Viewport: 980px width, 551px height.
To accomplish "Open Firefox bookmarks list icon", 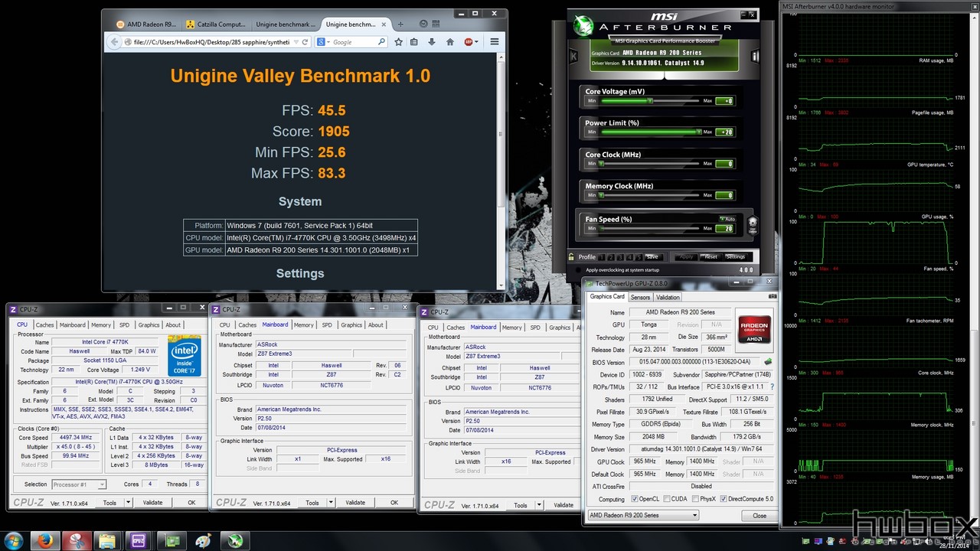I will pos(414,42).
